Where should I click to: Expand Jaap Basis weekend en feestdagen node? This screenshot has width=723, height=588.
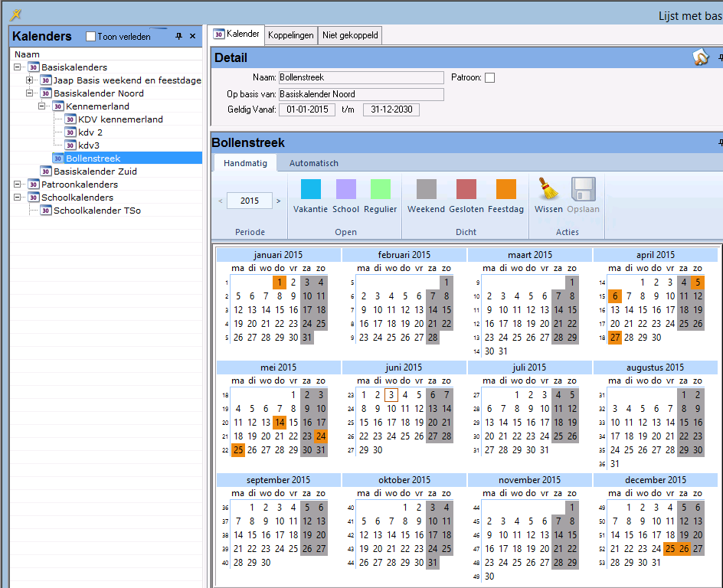pyautogui.click(x=29, y=80)
